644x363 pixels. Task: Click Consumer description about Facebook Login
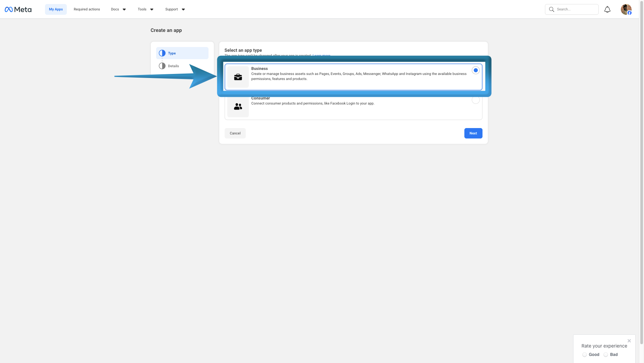pos(313,104)
